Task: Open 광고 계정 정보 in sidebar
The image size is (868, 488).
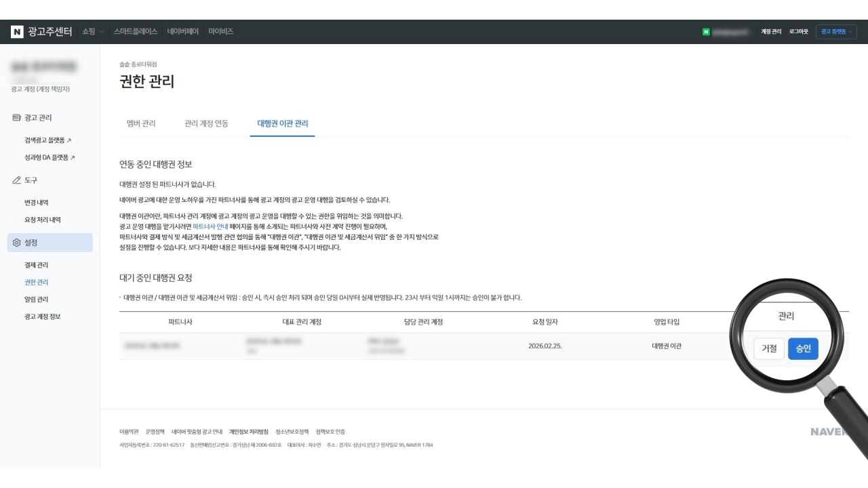Action: click(43, 317)
